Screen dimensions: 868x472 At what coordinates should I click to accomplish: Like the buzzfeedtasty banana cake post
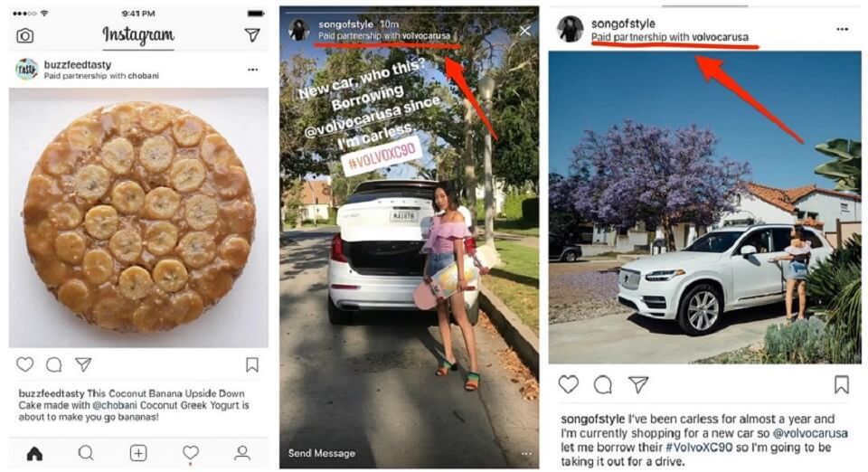(x=25, y=364)
